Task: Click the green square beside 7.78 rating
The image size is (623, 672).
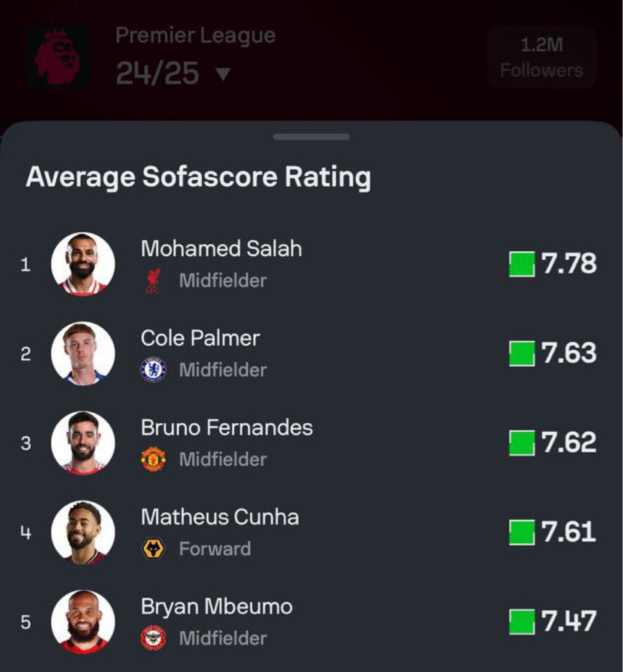Action: (x=522, y=264)
